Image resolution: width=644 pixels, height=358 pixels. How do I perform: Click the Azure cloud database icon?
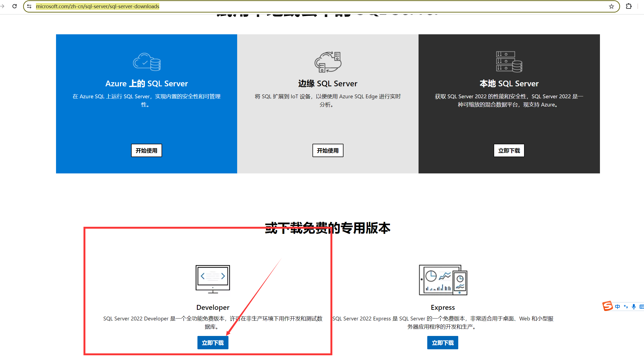pos(147,62)
